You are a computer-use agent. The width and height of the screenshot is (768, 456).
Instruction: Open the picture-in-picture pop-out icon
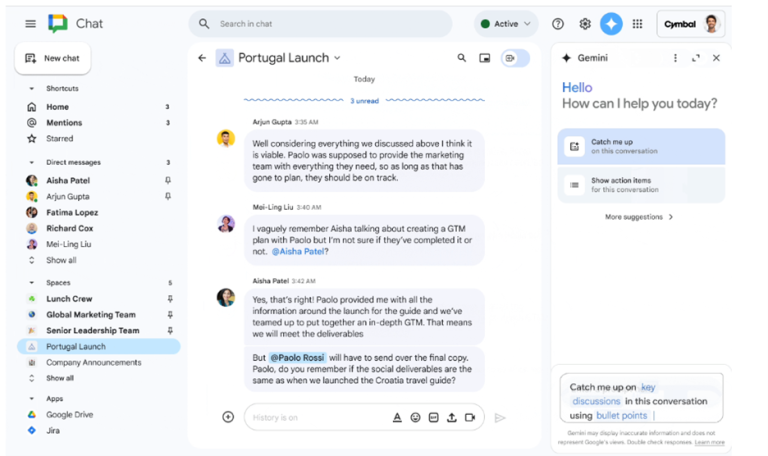click(484, 58)
